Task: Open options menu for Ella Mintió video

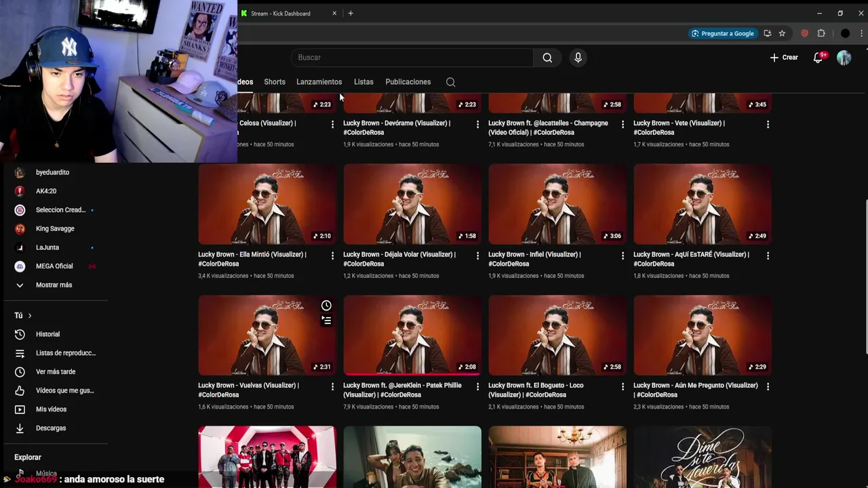Action: pyautogui.click(x=332, y=256)
